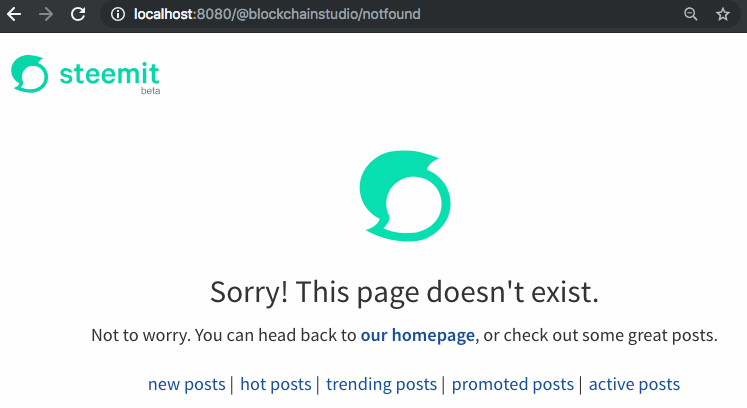Focus the address bar showing localhost:8080
The width and height of the screenshot is (747, 408).
(391, 14)
